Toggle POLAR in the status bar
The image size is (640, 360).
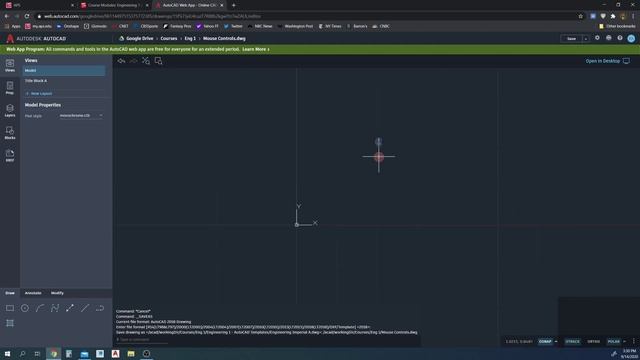tap(613, 341)
